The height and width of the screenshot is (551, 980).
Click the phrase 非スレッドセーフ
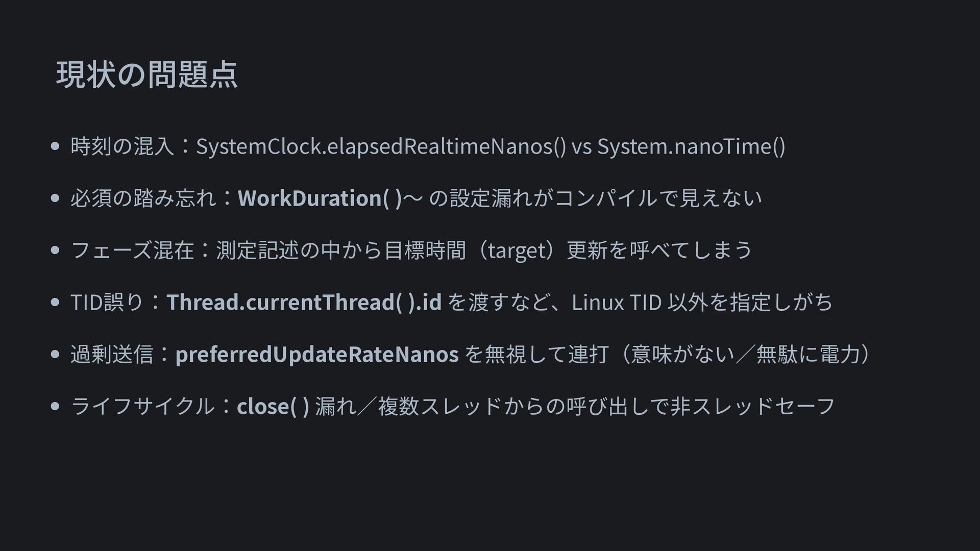pos(753,406)
